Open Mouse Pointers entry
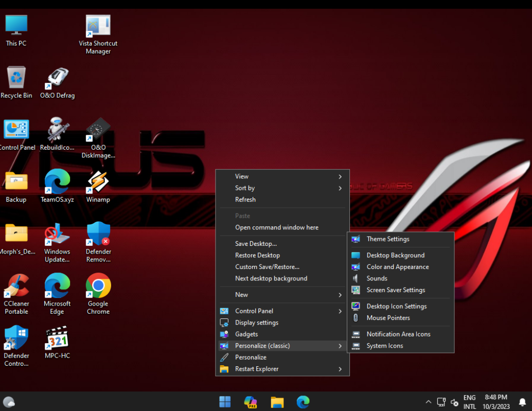 pos(400,318)
